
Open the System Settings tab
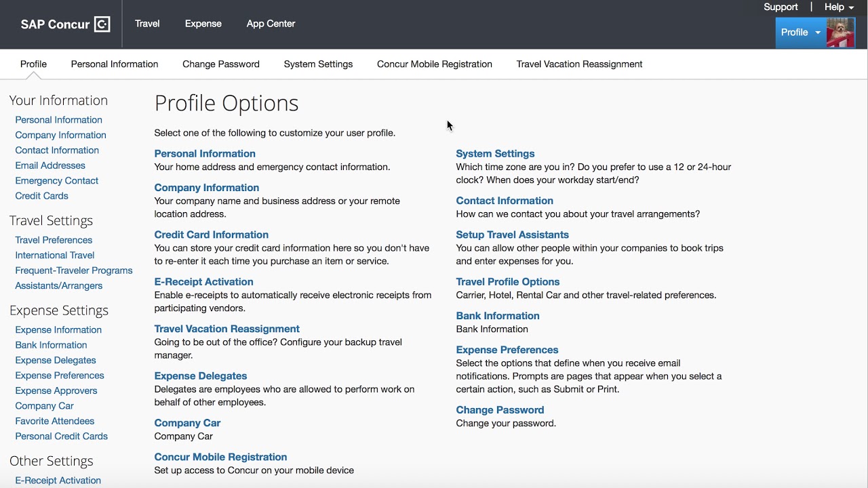tap(318, 64)
